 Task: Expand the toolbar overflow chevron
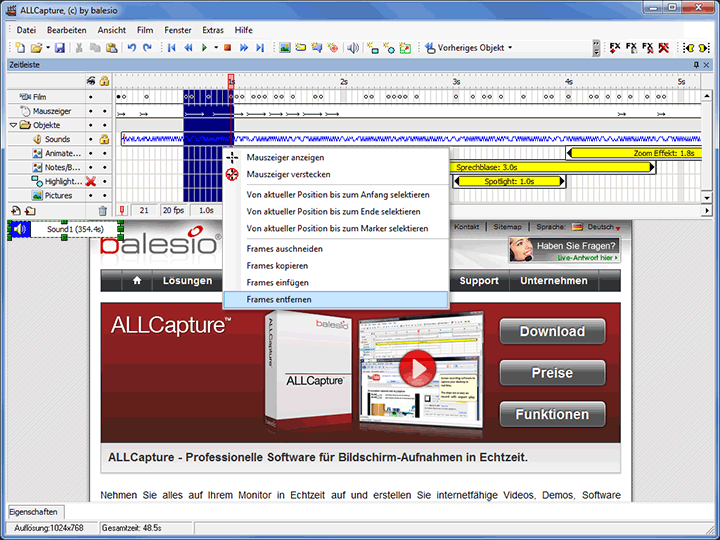[596, 48]
